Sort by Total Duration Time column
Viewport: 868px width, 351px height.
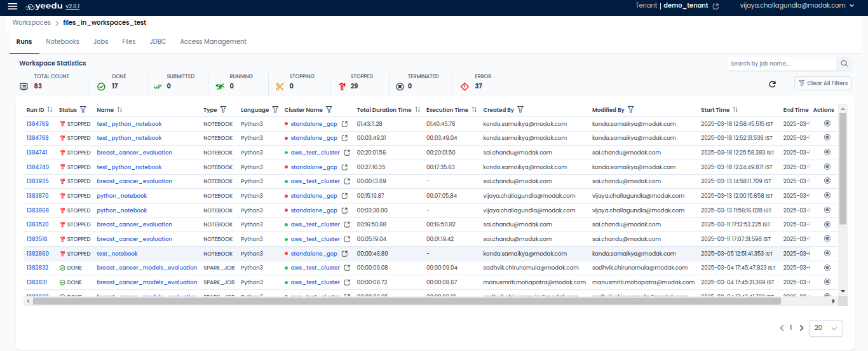(x=417, y=110)
